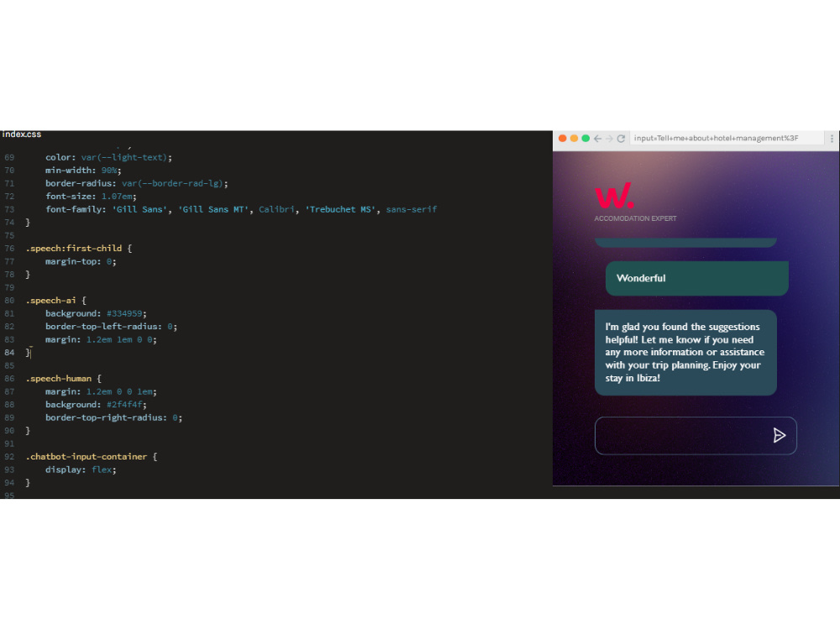Screen dimensions: 840x630
Task: Click the .speech-ai selector name
Action: [x=50, y=300]
